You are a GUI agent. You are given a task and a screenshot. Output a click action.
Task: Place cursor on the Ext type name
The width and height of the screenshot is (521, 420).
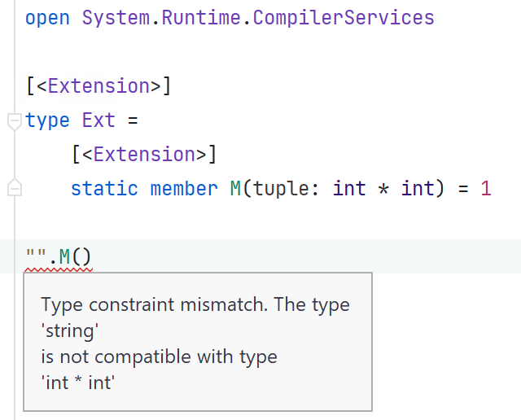(x=99, y=120)
